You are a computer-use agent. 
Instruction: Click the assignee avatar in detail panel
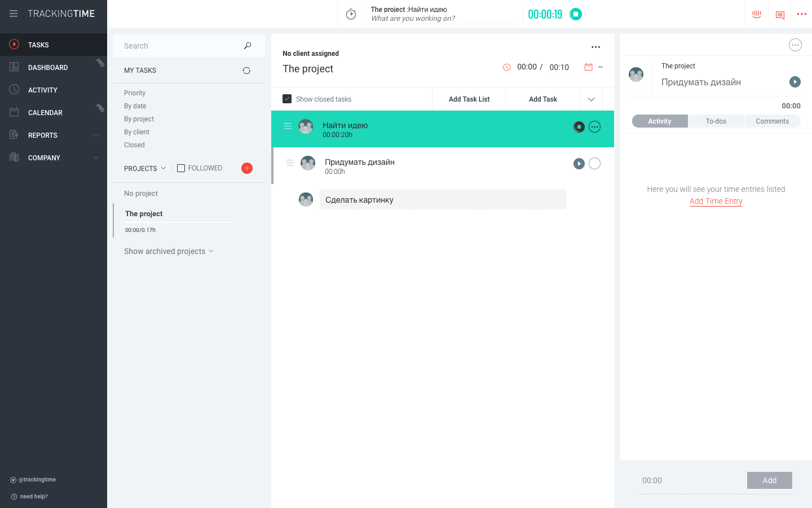coord(636,75)
